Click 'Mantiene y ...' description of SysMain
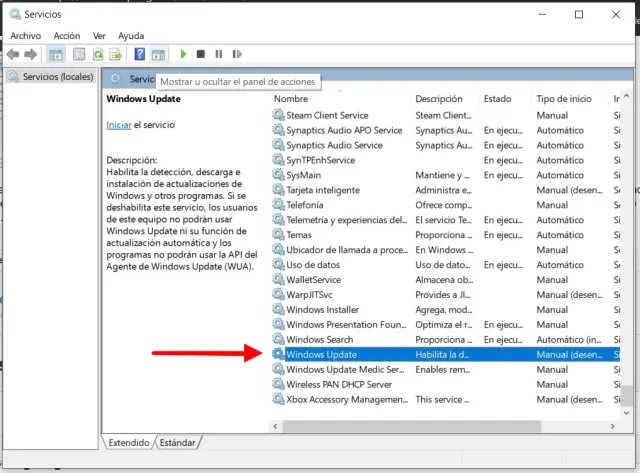640x473 pixels. tap(442, 175)
